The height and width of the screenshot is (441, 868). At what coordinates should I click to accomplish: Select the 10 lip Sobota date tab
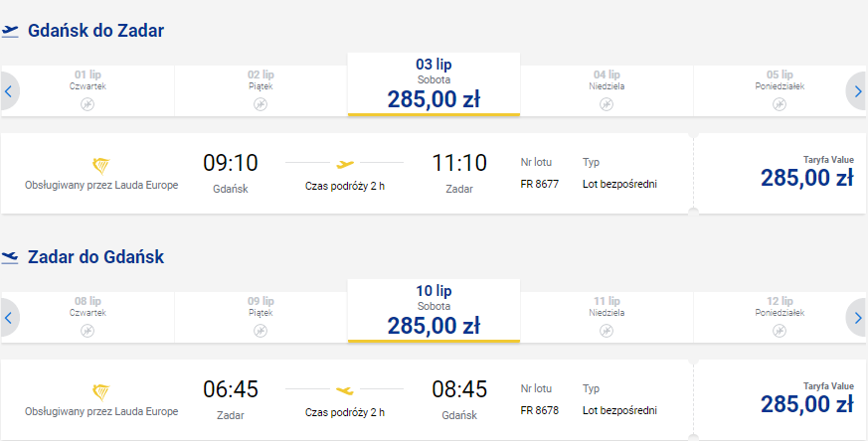(434, 312)
